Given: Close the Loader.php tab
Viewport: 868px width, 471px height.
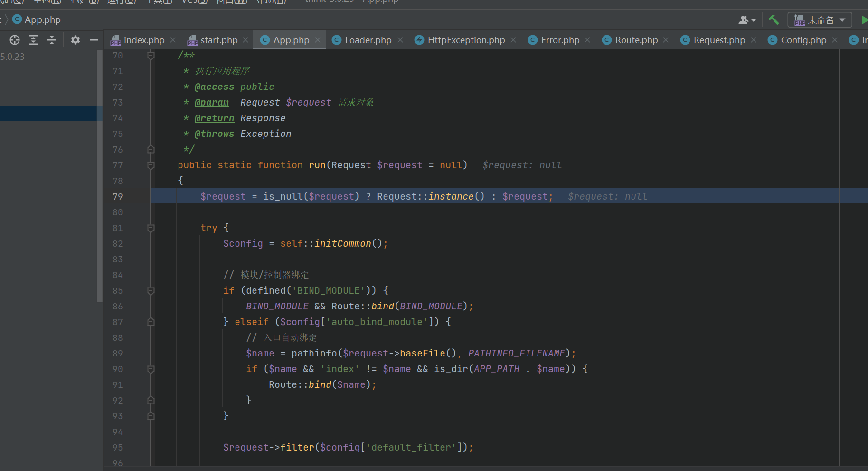Looking at the screenshot, I should pyautogui.click(x=400, y=40).
